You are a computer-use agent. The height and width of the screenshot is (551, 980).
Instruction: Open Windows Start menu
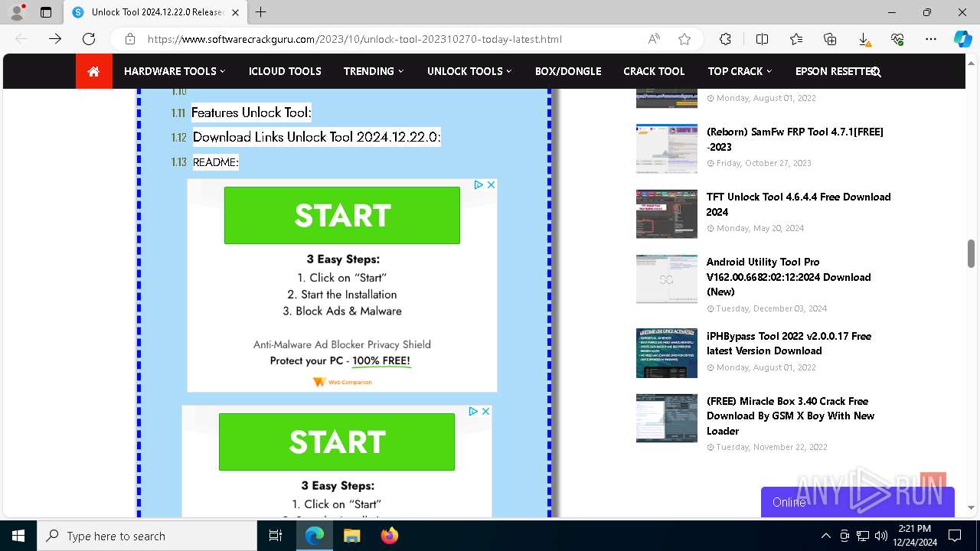click(x=18, y=536)
